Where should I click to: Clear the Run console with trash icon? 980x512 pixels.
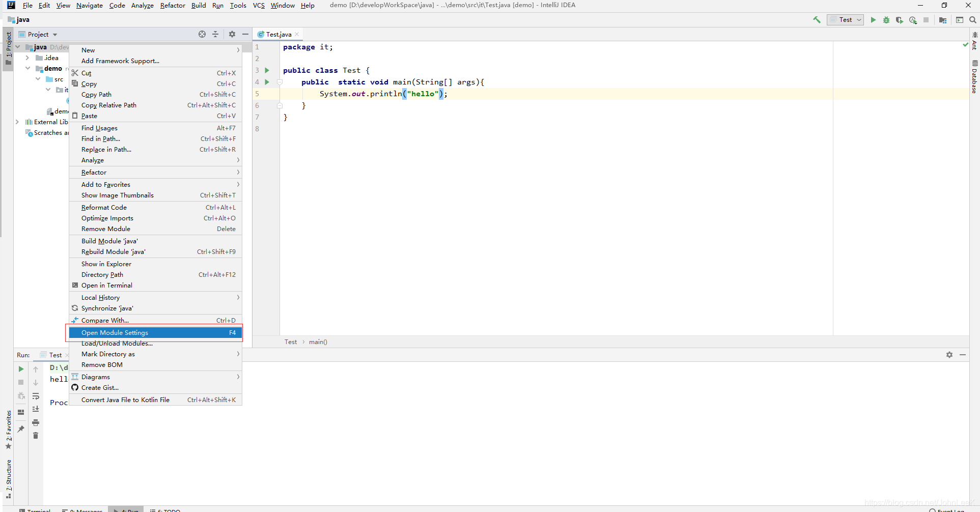pyautogui.click(x=36, y=436)
